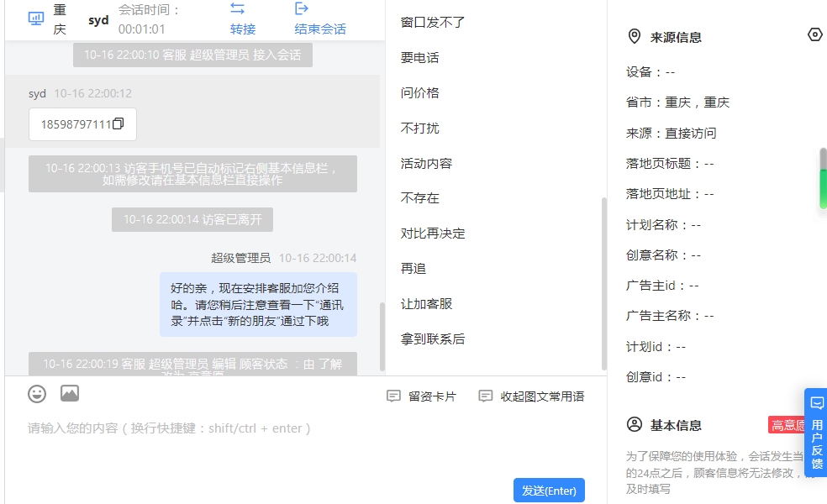Click the 落地页地址：-- row
The image size is (827, 504).
pyautogui.click(x=670, y=194)
